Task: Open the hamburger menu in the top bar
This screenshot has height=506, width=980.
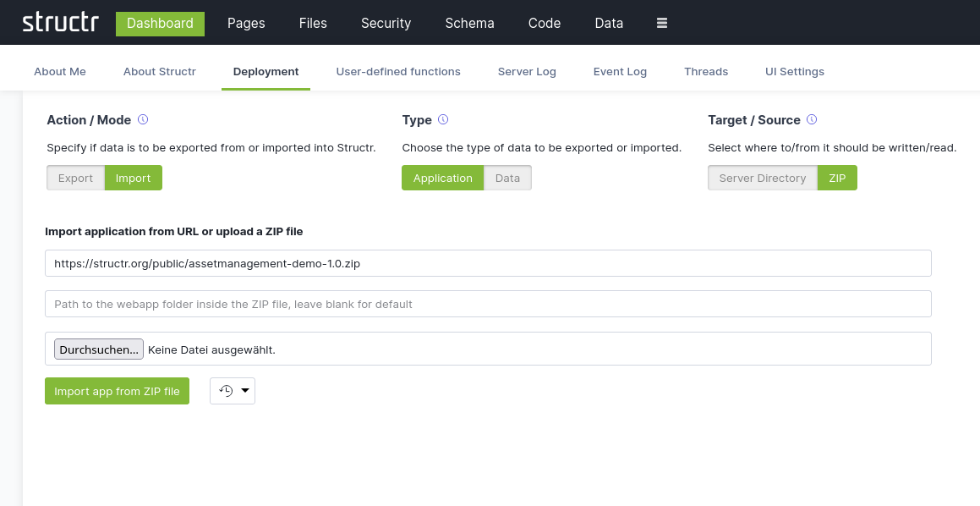Action: click(661, 23)
